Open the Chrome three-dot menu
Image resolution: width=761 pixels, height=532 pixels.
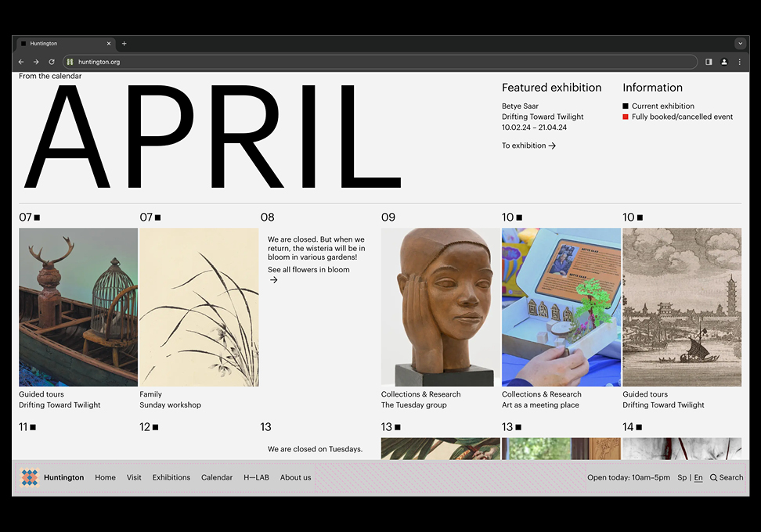(739, 62)
